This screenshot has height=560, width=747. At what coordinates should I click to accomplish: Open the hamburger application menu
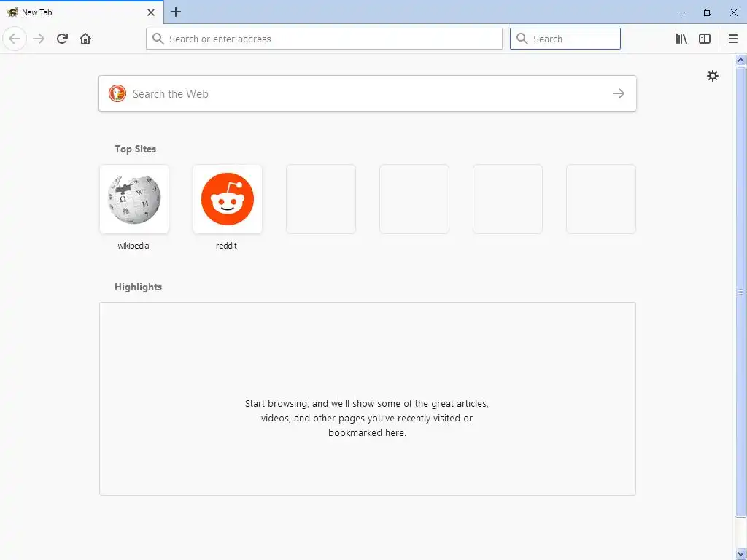[733, 39]
